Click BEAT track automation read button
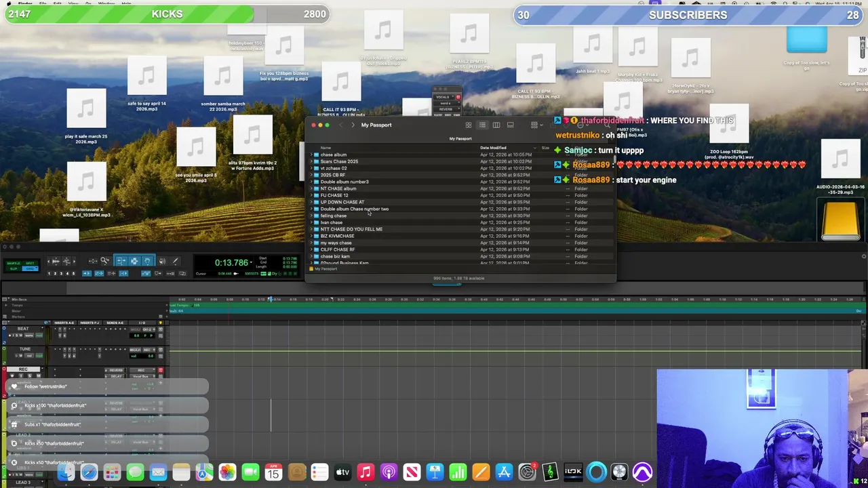Image resolution: width=868 pixels, height=488 pixels. (x=39, y=335)
